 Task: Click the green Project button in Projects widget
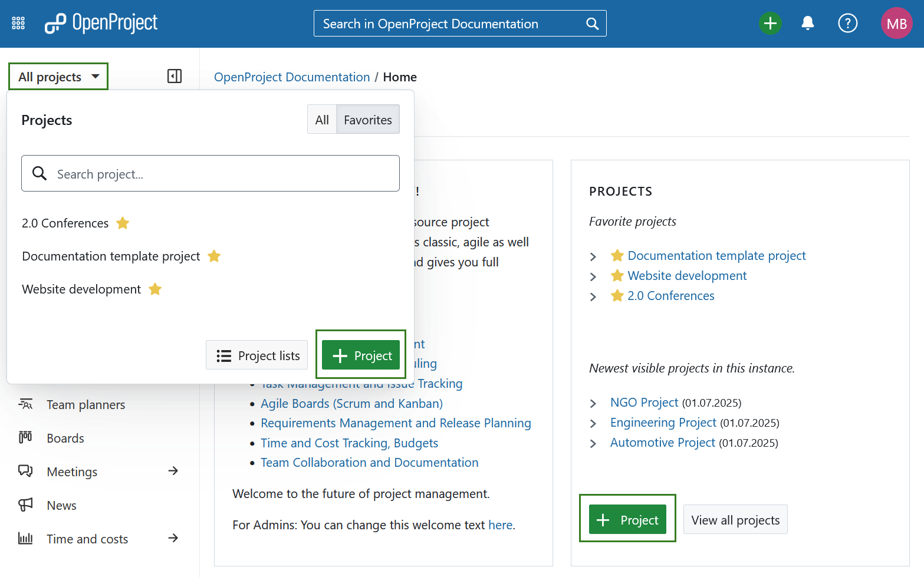627,519
